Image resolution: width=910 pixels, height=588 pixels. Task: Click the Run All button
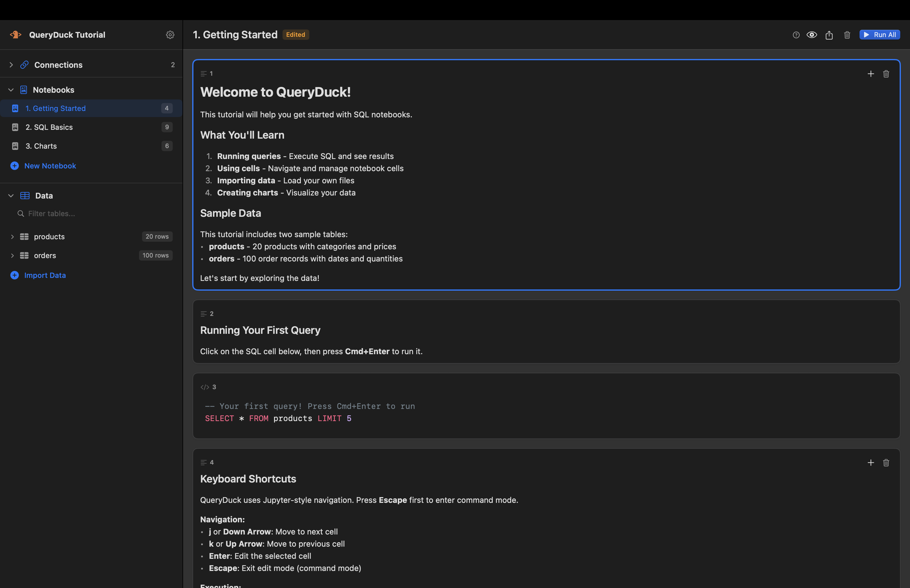[880, 34]
